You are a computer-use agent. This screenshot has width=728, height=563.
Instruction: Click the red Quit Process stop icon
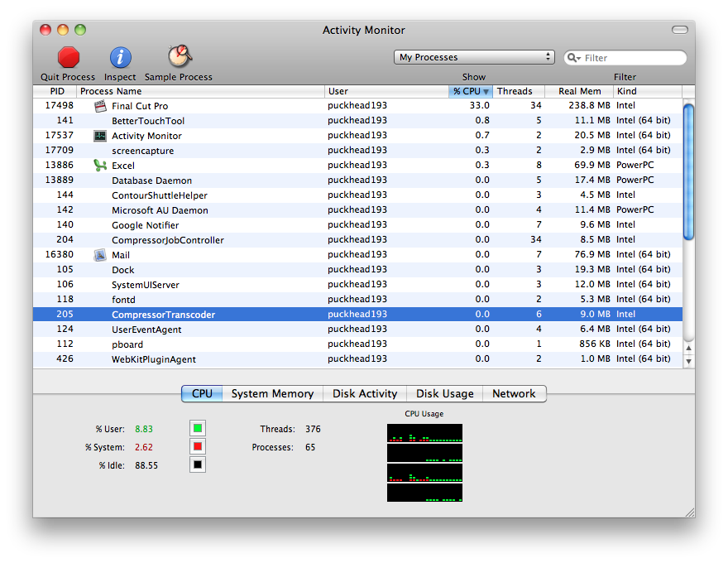68,58
